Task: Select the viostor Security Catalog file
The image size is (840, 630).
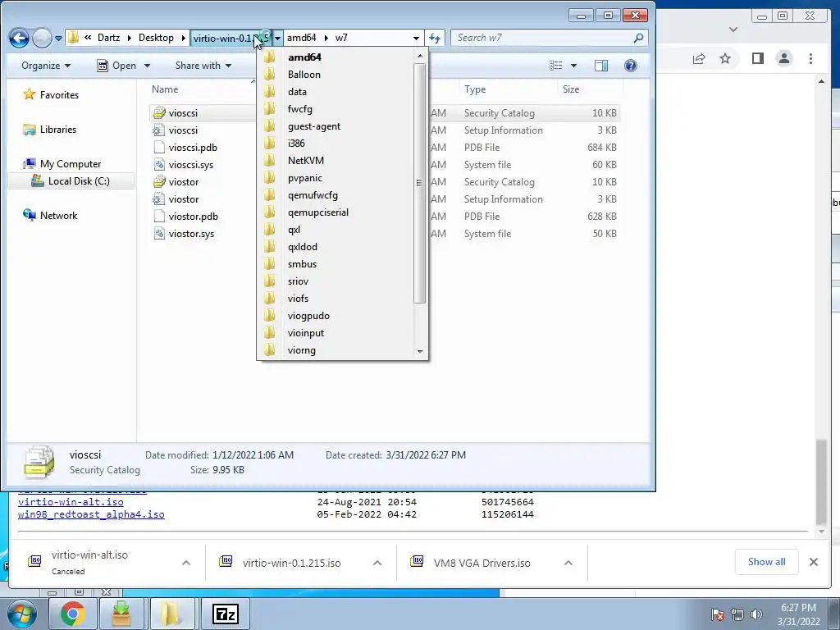Action: pyautogui.click(x=176, y=181)
